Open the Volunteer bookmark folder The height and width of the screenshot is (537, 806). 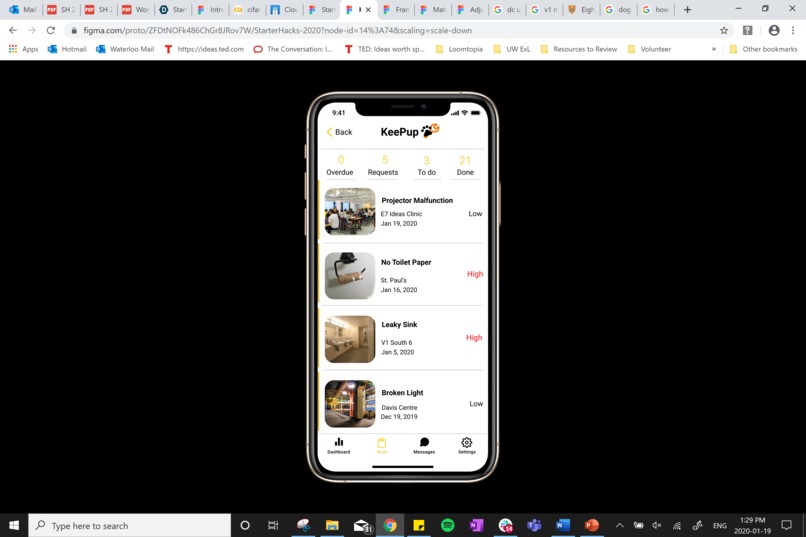[x=649, y=49]
